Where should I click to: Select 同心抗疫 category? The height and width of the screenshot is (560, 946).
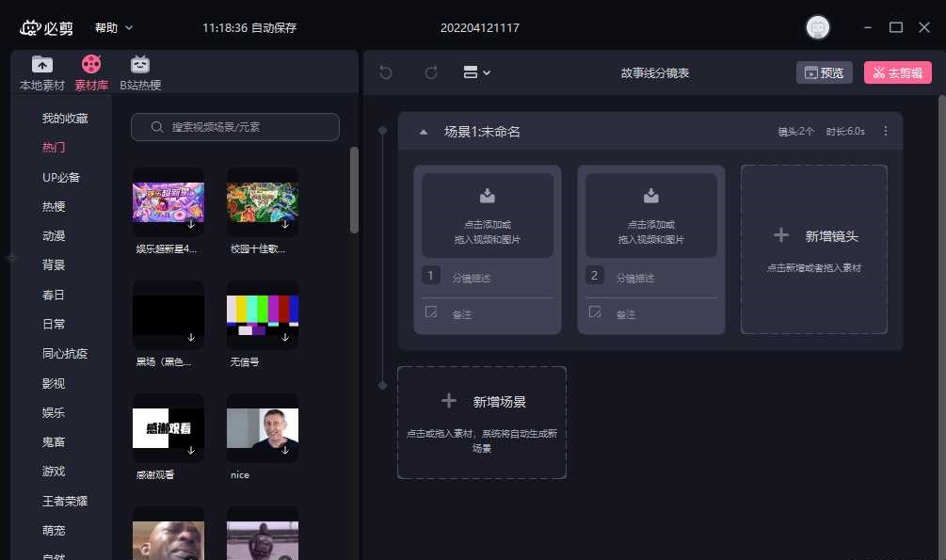pos(65,354)
